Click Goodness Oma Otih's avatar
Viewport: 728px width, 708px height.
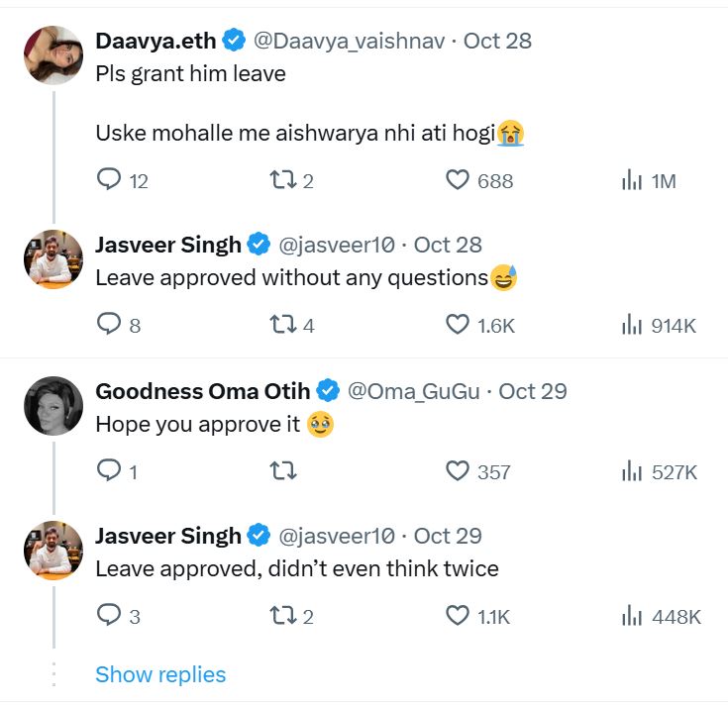point(52,406)
